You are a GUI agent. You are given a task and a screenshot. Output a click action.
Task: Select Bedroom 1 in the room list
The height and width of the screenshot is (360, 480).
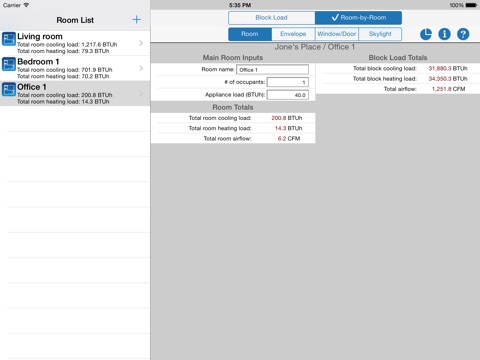pyautogui.click(x=75, y=68)
